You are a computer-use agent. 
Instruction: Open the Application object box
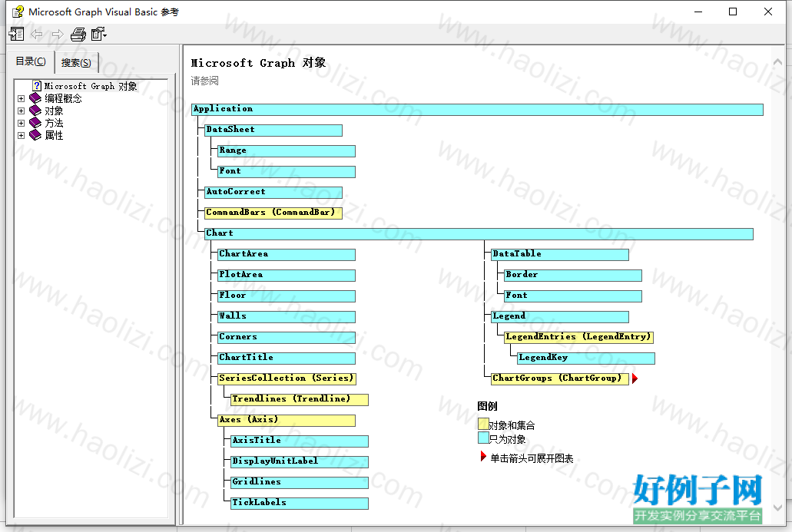[x=477, y=110]
